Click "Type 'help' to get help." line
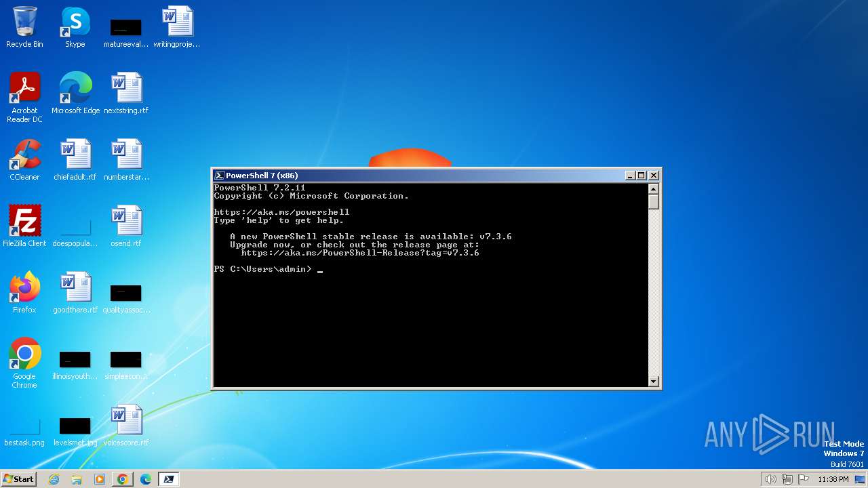This screenshot has height=488, width=868. click(x=279, y=220)
